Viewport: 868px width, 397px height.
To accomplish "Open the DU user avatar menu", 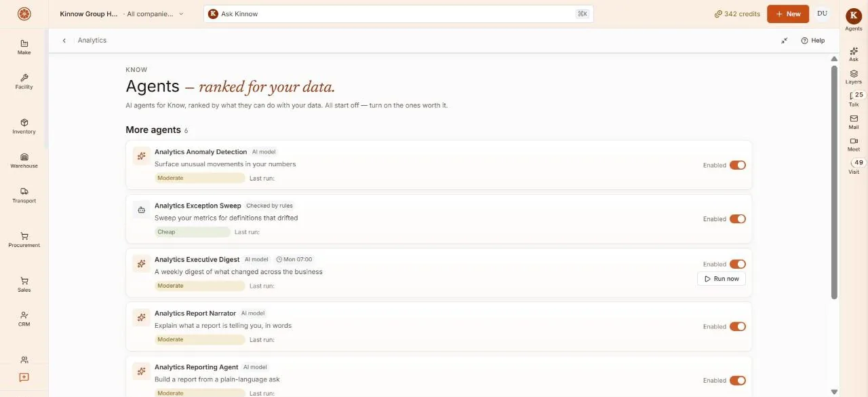I will [x=822, y=14].
